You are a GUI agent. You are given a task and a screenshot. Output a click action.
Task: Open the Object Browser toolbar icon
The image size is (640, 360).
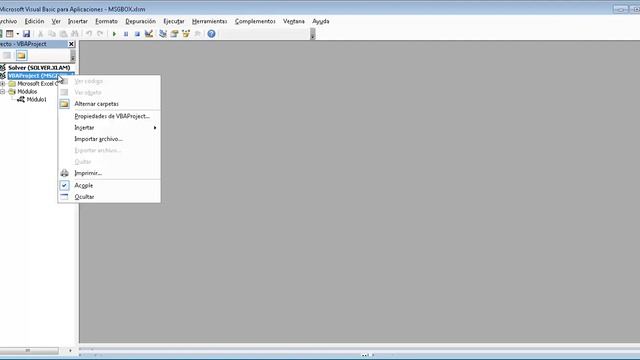186,34
